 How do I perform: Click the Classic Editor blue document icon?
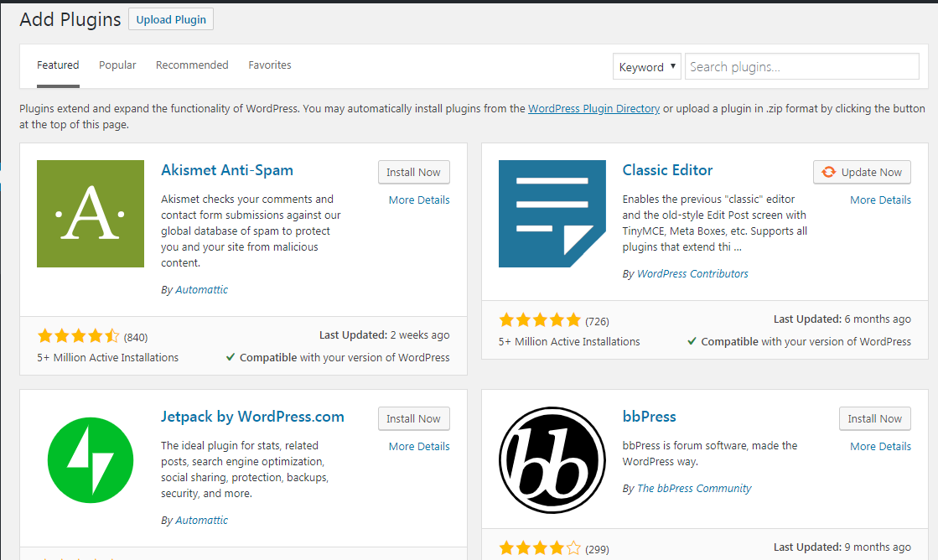[552, 214]
